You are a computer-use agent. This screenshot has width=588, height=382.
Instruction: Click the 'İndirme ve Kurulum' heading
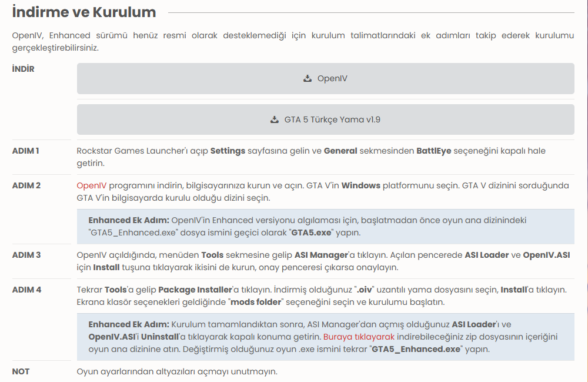click(x=84, y=12)
